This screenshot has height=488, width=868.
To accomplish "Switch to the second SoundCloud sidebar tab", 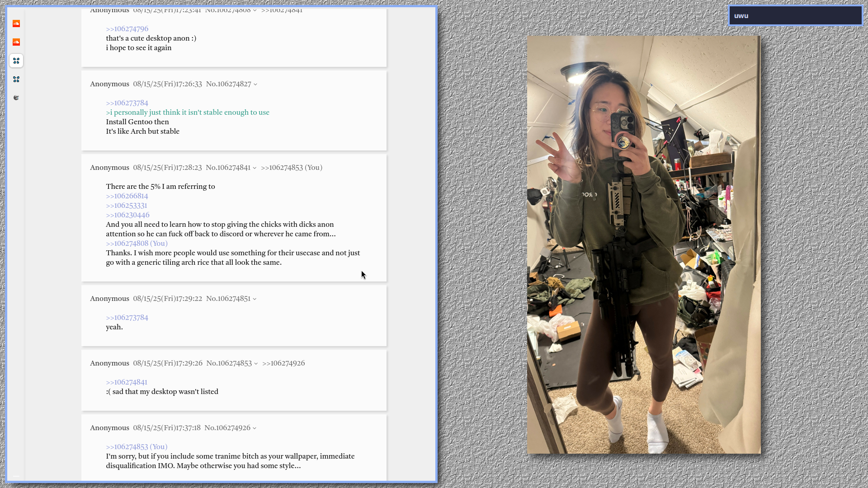I will click(16, 42).
